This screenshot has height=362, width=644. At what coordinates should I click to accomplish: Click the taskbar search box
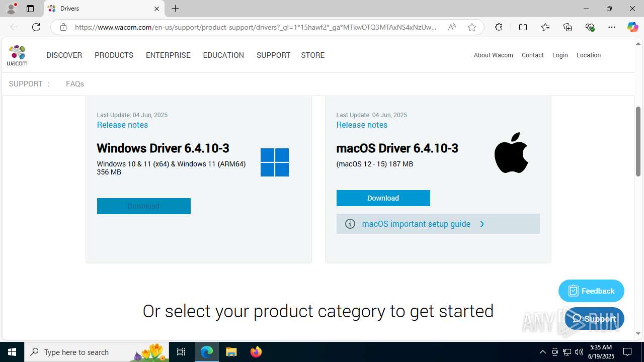tap(97, 352)
